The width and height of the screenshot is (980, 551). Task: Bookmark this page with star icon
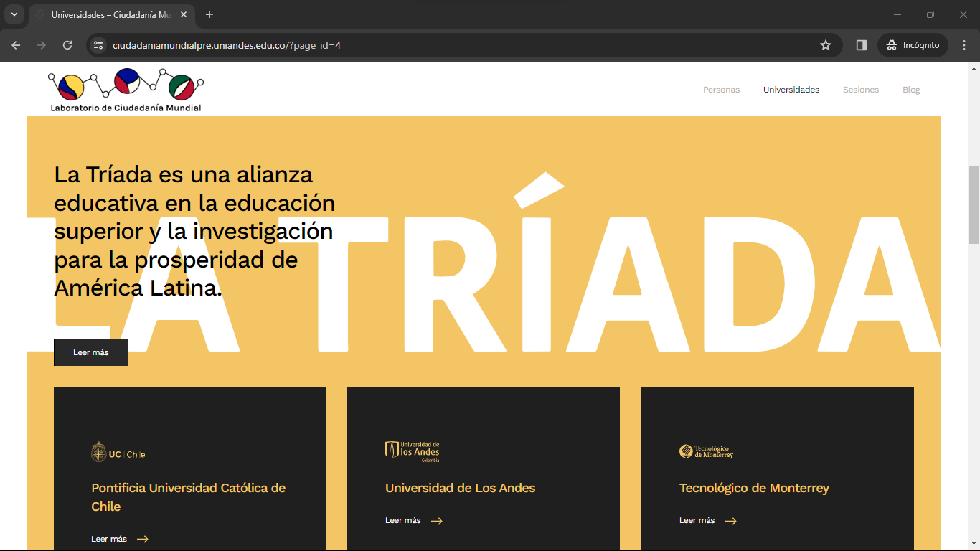coord(826,45)
